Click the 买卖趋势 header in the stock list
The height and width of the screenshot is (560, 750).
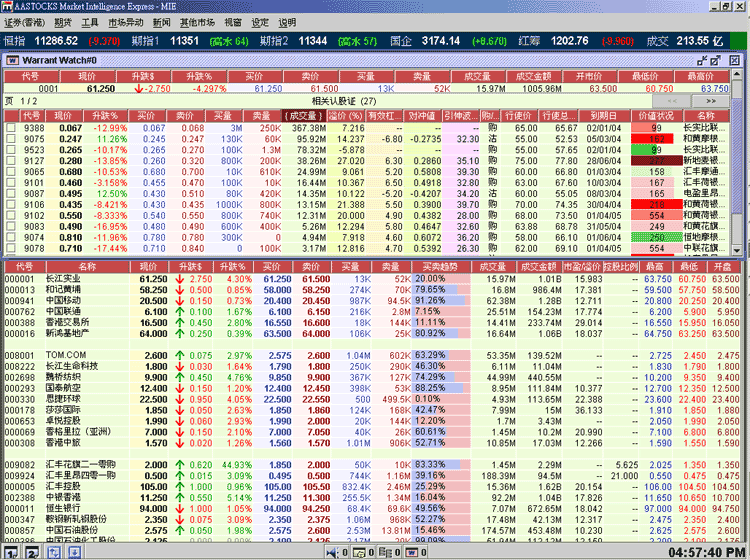tap(441, 267)
